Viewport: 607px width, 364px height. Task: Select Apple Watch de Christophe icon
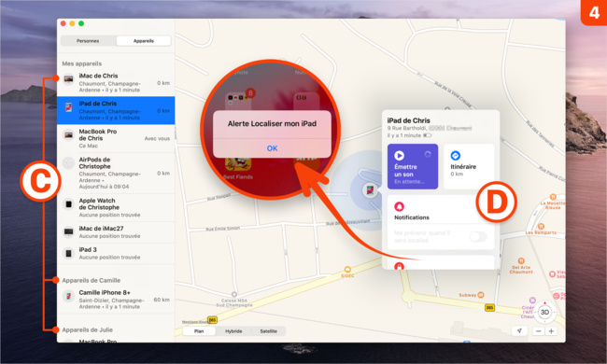(x=68, y=203)
